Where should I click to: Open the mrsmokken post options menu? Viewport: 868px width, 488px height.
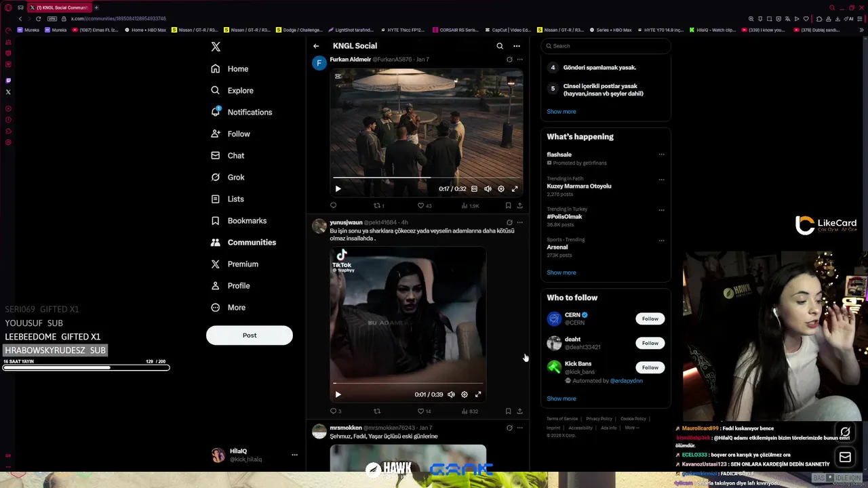(520, 428)
